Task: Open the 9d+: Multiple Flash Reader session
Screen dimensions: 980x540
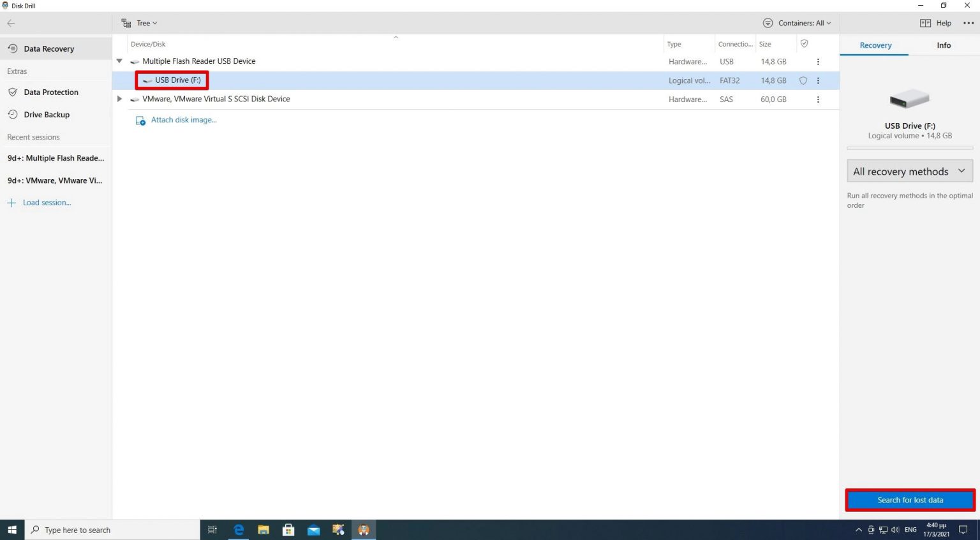Action: pyautogui.click(x=56, y=157)
